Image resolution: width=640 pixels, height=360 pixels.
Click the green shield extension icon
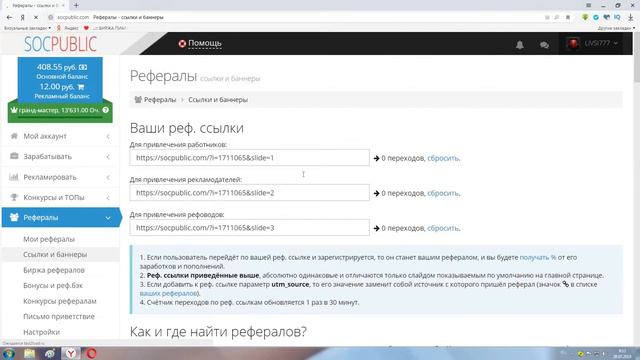pyautogui.click(x=585, y=17)
